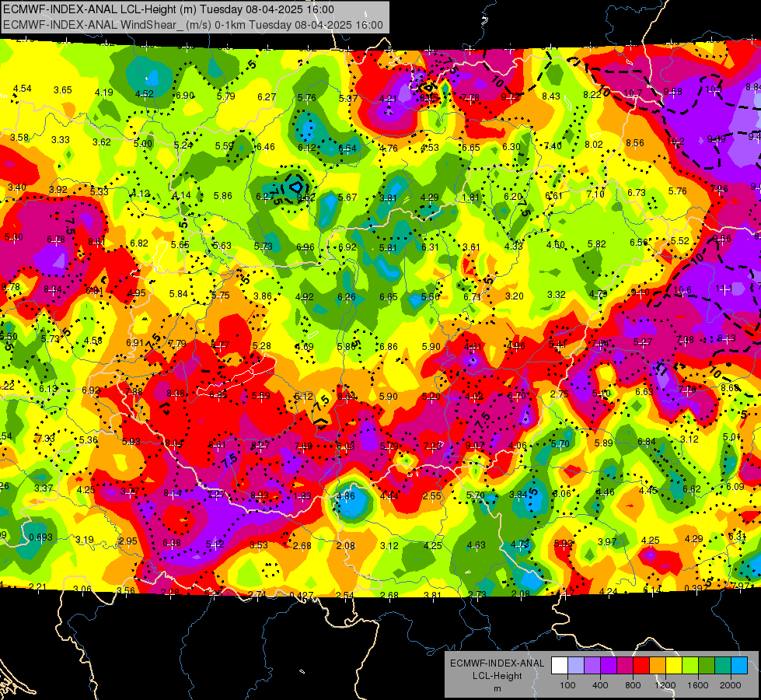Click the wind shear value 6.96
The image size is (761, 700).
(x=305, y=247)
